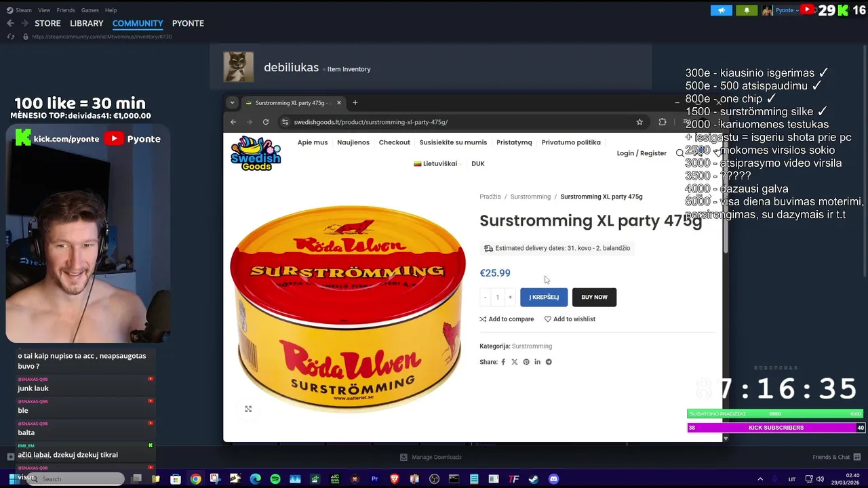The image size is (868, 488).
Task: Switch to Steam LIBRARY tab
Action: pyautogui.click(x=87, y=23)
